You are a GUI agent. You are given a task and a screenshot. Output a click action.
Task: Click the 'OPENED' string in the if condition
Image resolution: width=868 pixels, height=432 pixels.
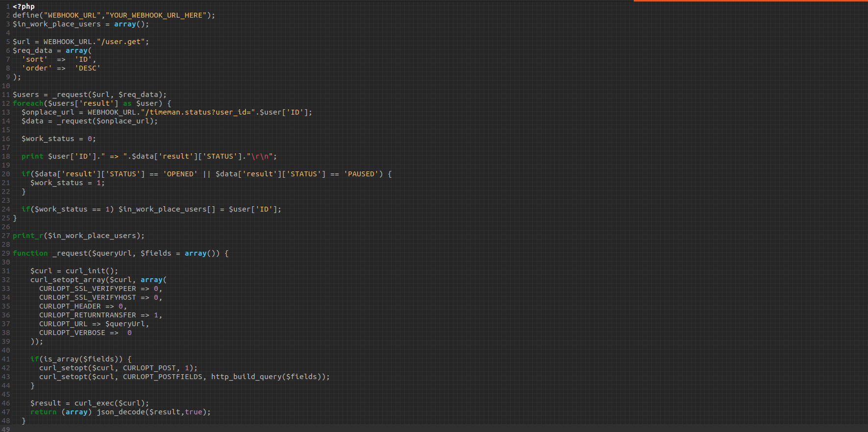[x=180, y=174]
